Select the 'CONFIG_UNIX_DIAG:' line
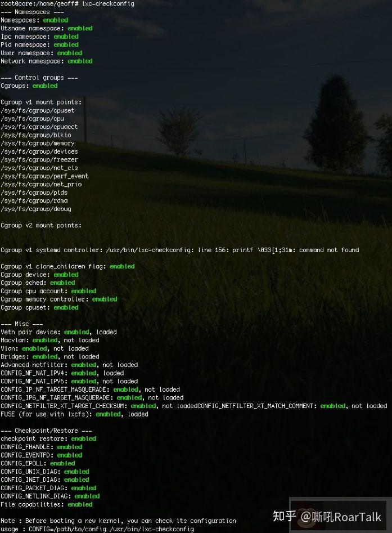The height and width of the screenshot is (533, 392). pos(45,472)
